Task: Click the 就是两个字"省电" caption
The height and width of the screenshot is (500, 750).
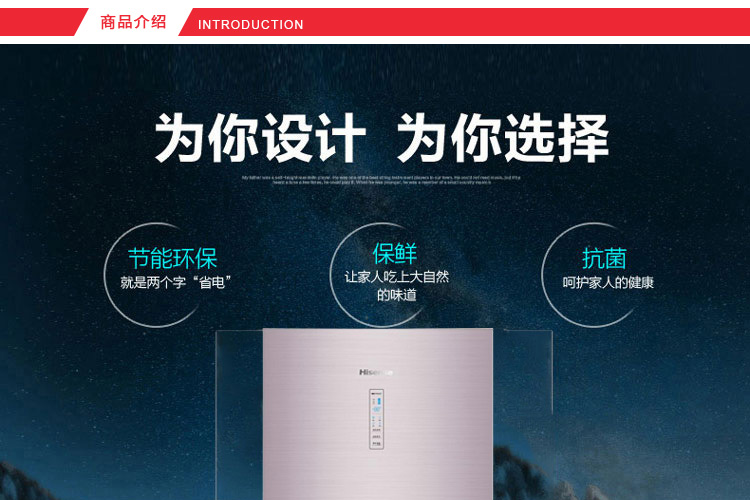Action: (x=176, y=282)
